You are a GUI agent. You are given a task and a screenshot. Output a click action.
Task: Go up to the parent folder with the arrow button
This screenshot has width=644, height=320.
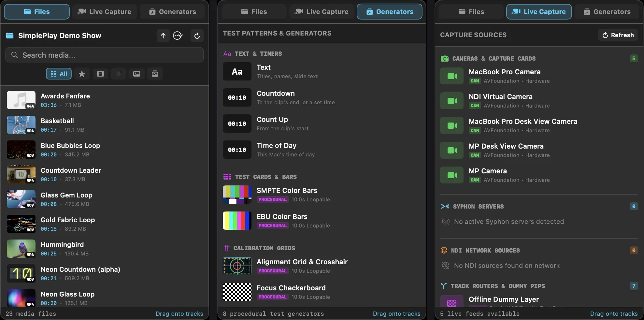[x=163, y=36]
